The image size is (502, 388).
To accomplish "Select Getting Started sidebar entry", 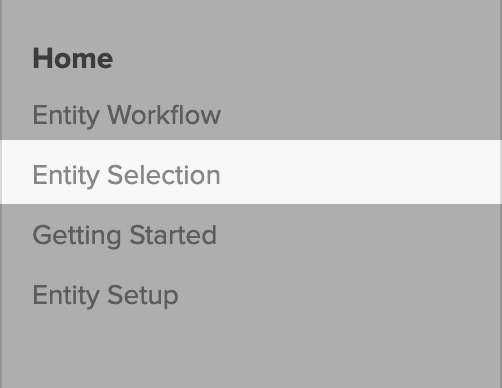I will (x=125, y=236).
